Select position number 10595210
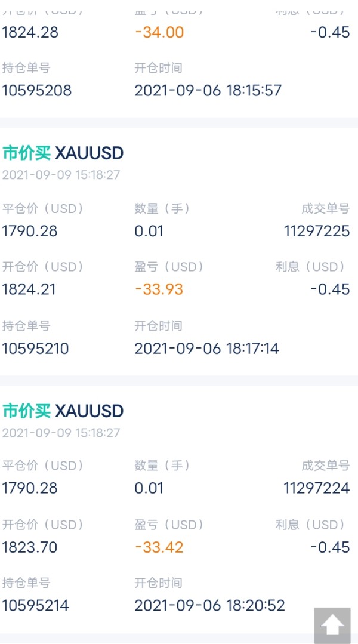 pyautogui.click(x=36, y=348)
